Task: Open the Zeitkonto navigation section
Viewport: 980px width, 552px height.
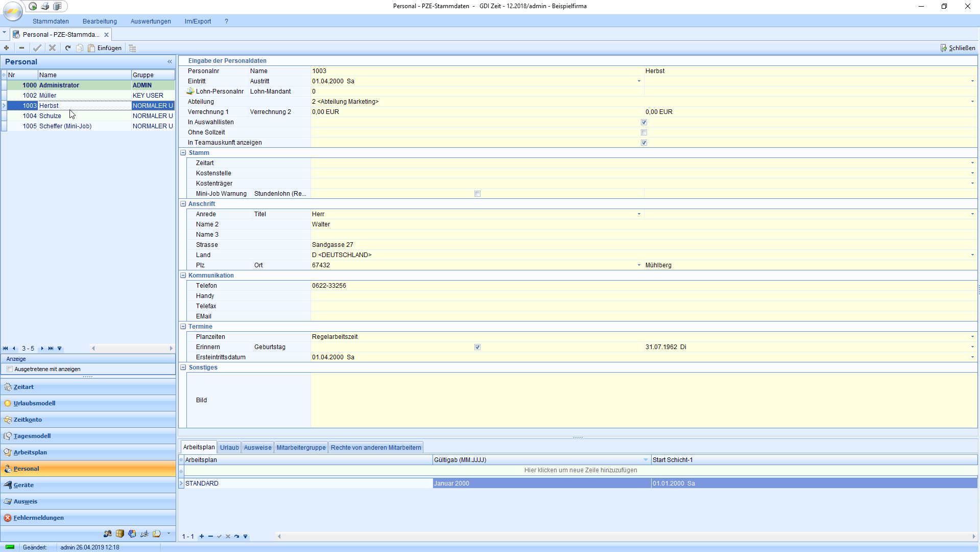Action: point(28,420)
